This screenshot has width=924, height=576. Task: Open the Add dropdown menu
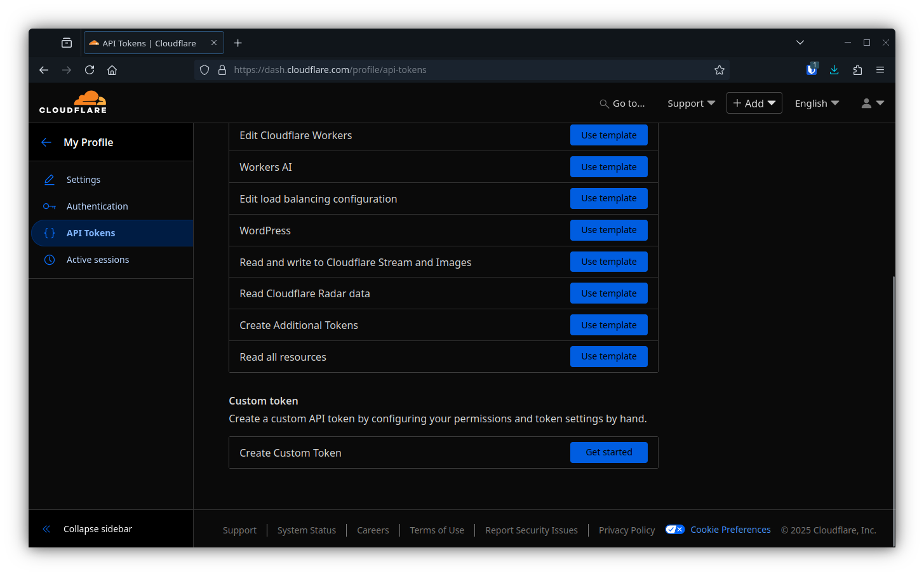[x=754, y=104]
